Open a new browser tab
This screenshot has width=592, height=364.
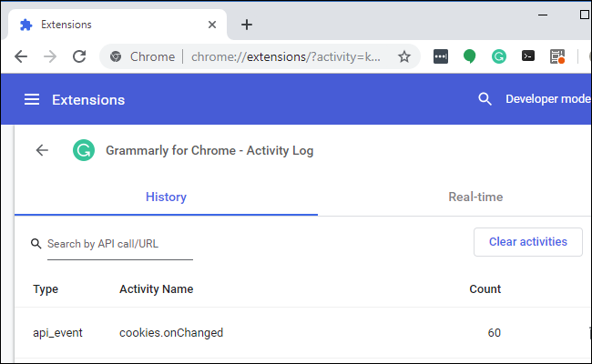tap(246, 25)
